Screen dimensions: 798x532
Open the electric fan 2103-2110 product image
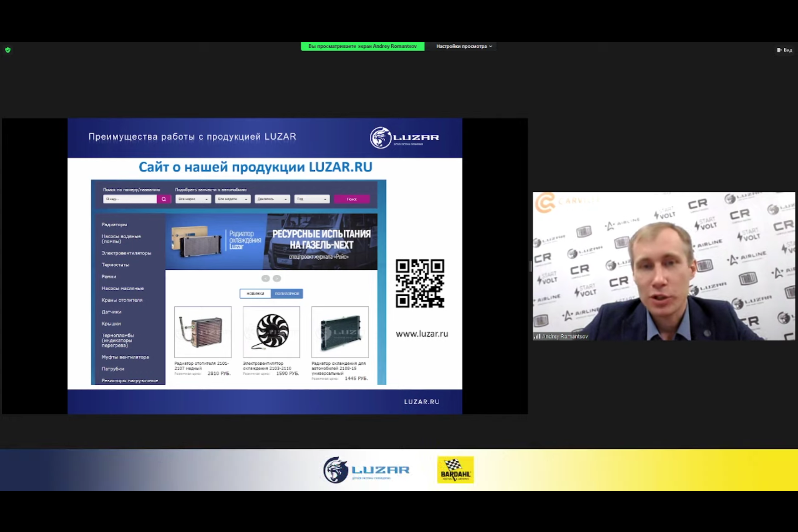coord(272,332)
